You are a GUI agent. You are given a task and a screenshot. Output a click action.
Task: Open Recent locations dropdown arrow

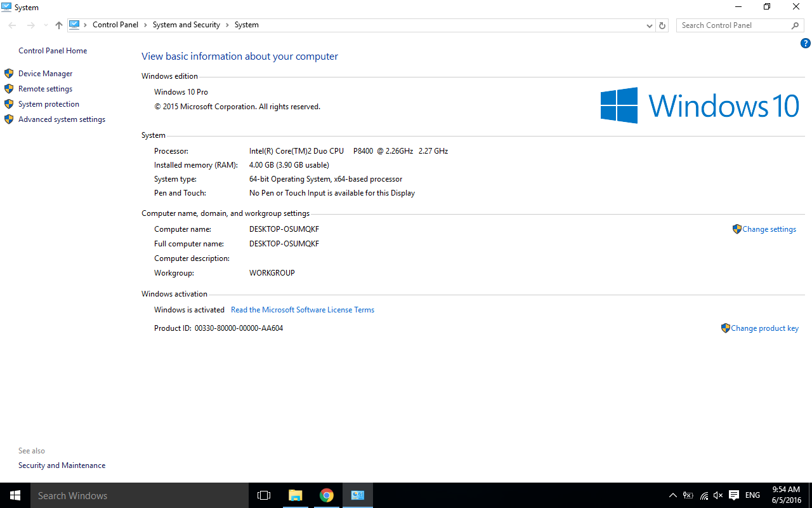(x=46, y=25)
